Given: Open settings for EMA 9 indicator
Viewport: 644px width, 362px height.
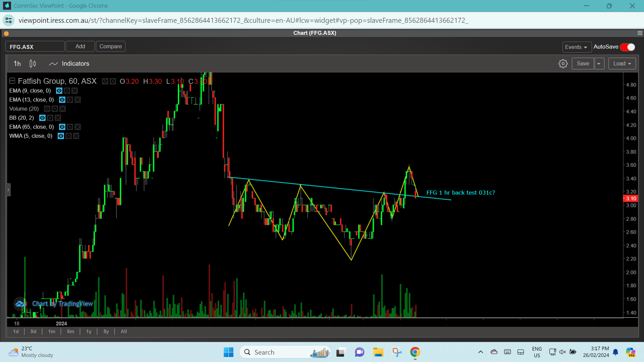Looking at the screenshot, I should tap(67, 91).
